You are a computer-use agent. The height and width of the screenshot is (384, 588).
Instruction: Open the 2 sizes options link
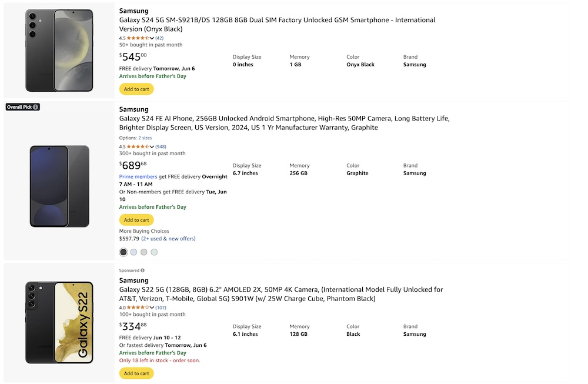pos(145,138)
